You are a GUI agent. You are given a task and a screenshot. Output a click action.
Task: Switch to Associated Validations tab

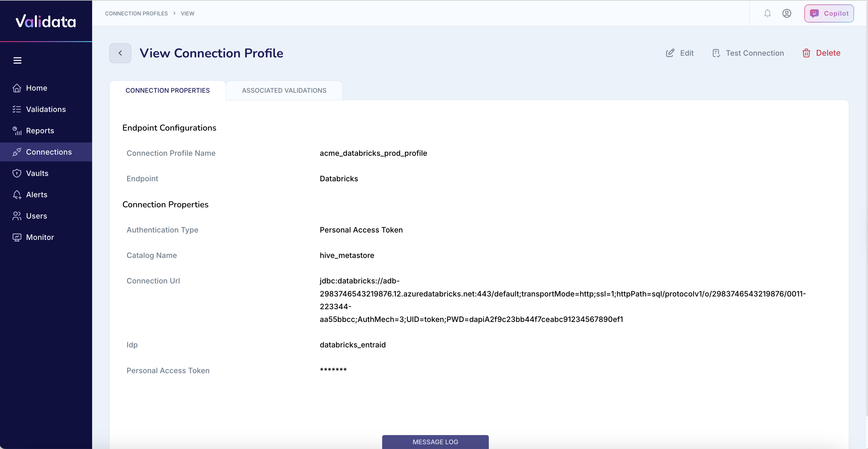pyautogui.click(x=284, y=90)
